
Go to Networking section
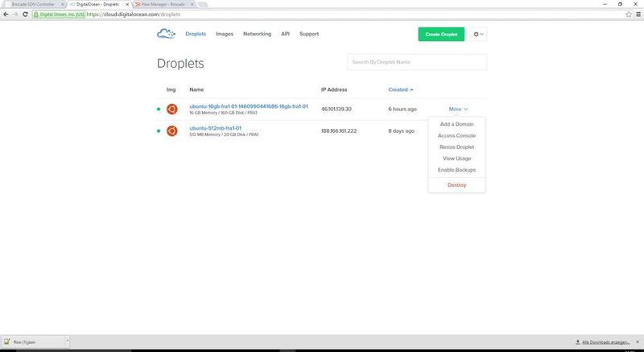(257, 34)
